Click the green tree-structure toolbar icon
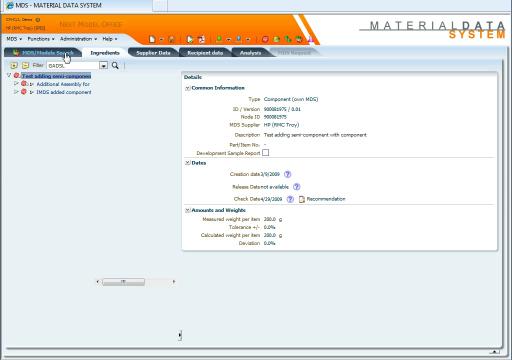The height and width of the screenshot is (360, 512). (x=288, y=39)
